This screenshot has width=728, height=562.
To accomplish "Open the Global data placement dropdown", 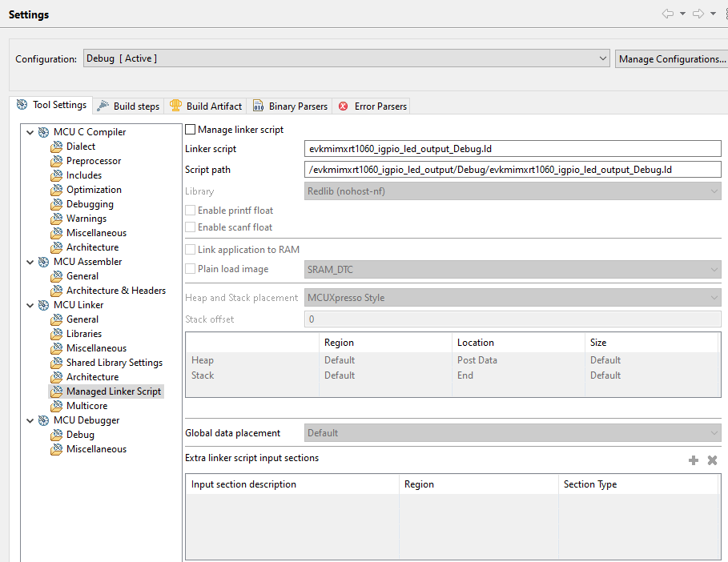I will point(513,433).
